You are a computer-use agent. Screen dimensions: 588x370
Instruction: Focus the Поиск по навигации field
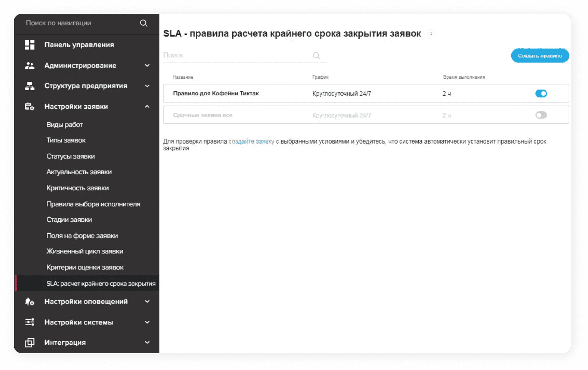coord(81,23)
